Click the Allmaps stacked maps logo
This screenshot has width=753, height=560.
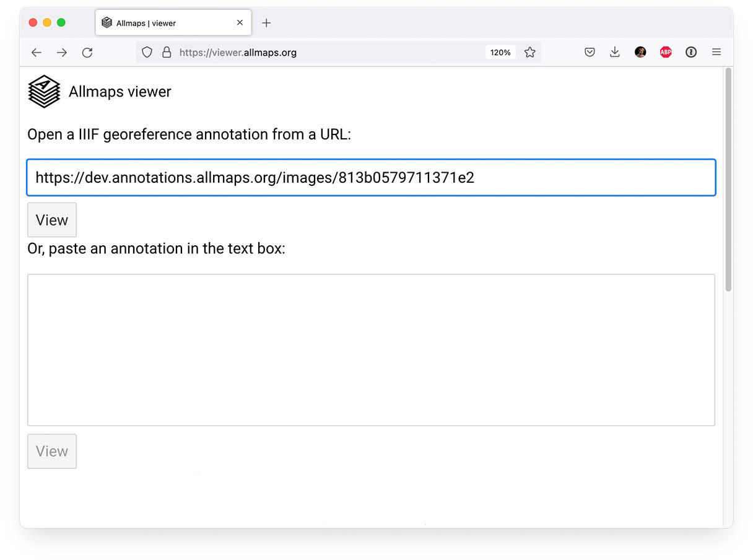(45, 92)
